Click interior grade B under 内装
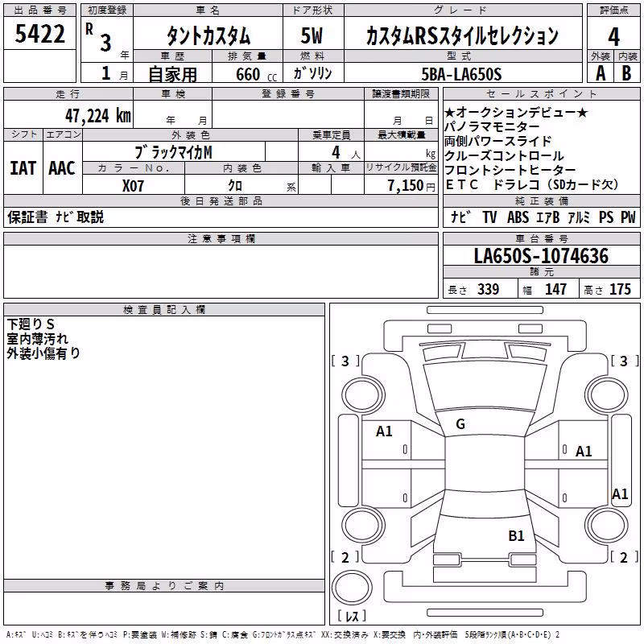 point(626,73)
